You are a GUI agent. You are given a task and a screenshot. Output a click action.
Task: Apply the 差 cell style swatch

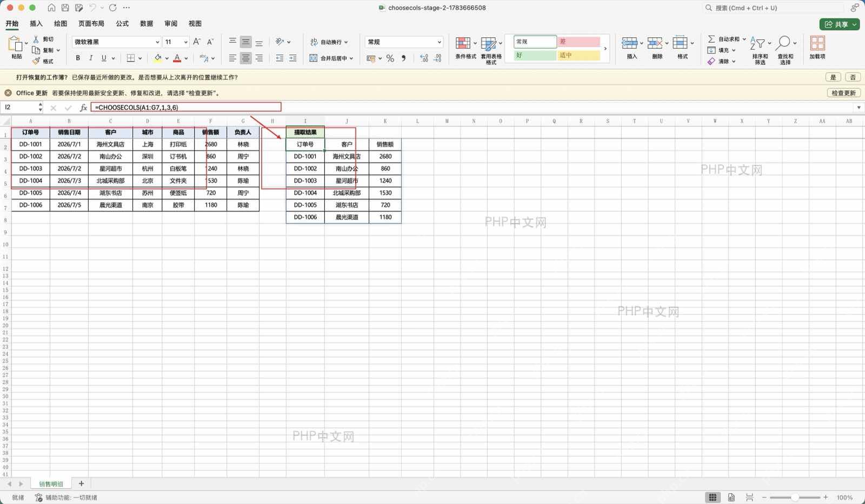click(578, 42)
